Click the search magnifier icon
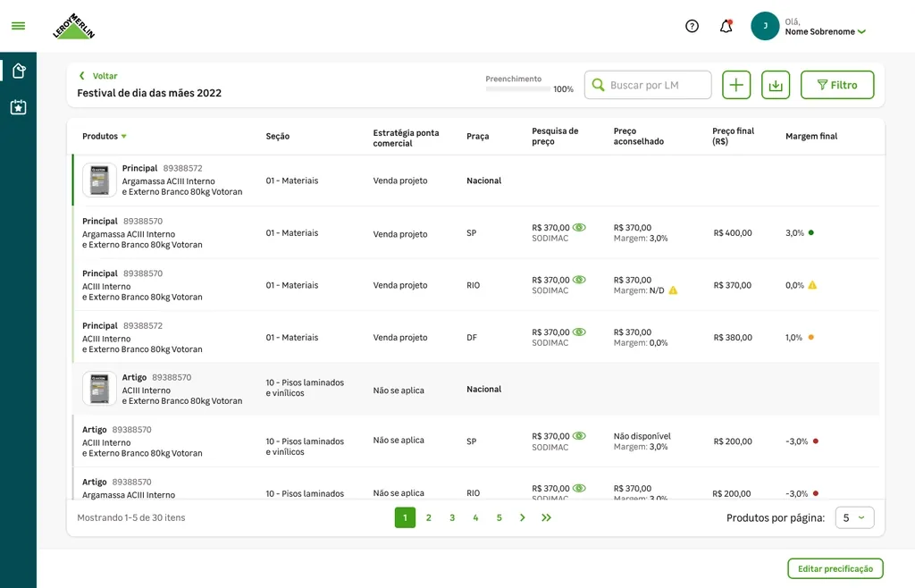Viewport: 915px width, 588px height. tap(598, 85)
